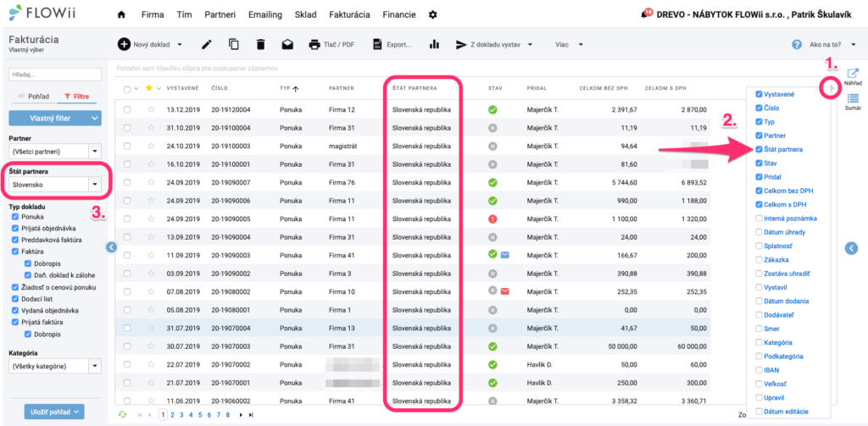Screen dimensions: 868x426
Task: Open Uložiť pohľad dropdown button
Action: click(x=54, y=412)
